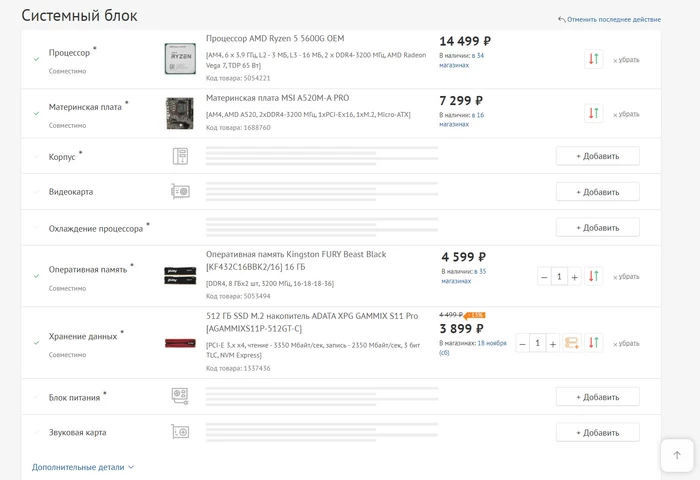The image size is (700, 480).
Task: Increase Kingston RAM quantity with plus
Action: click(575, 277)
